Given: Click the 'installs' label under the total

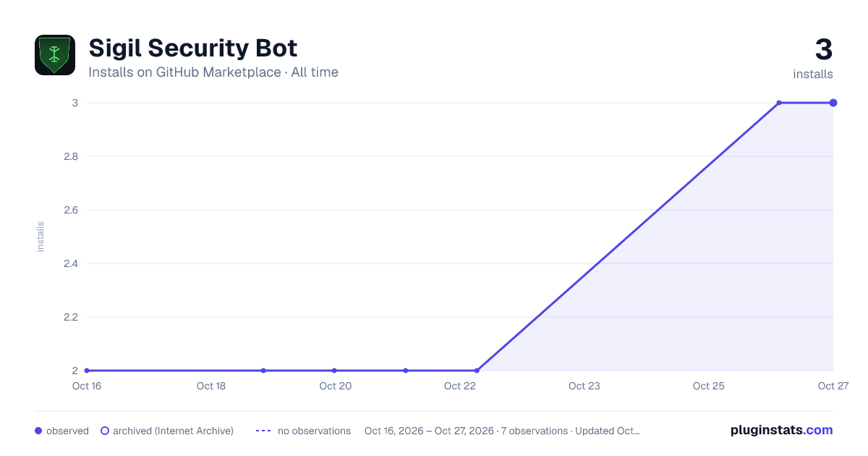Looking at the screenshot, I should coord(813,74).
